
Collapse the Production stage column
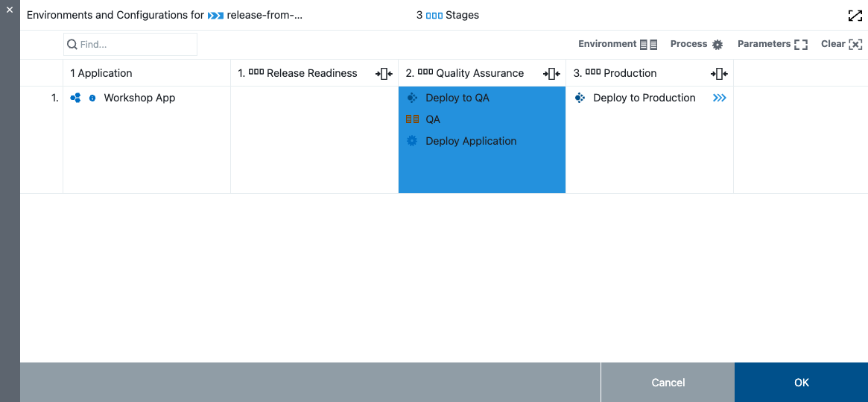pos(719,73)
